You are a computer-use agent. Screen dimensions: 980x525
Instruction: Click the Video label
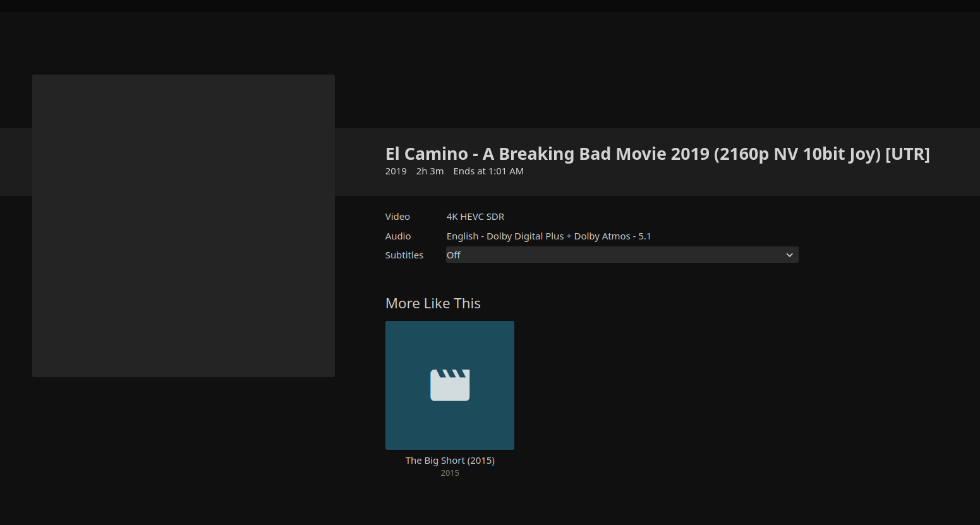397,217
